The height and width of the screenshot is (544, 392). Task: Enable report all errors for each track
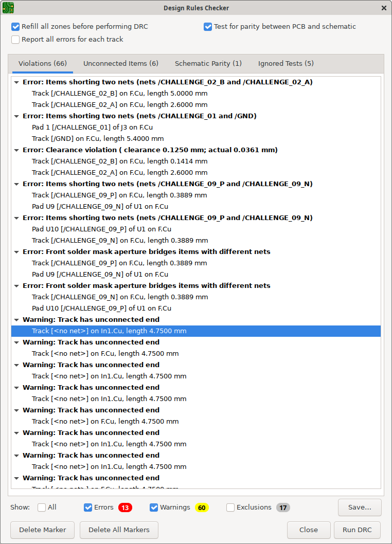[x=16, y=40]
